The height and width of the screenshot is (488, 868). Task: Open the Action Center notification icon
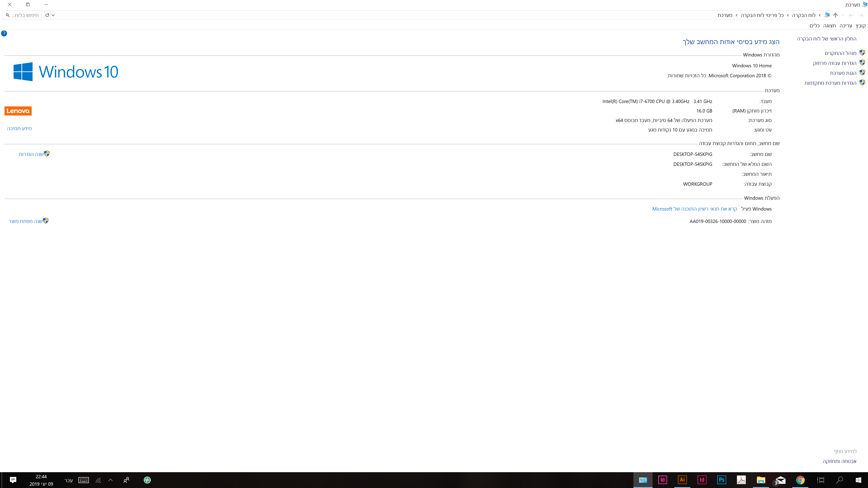(x=13, y=480)
